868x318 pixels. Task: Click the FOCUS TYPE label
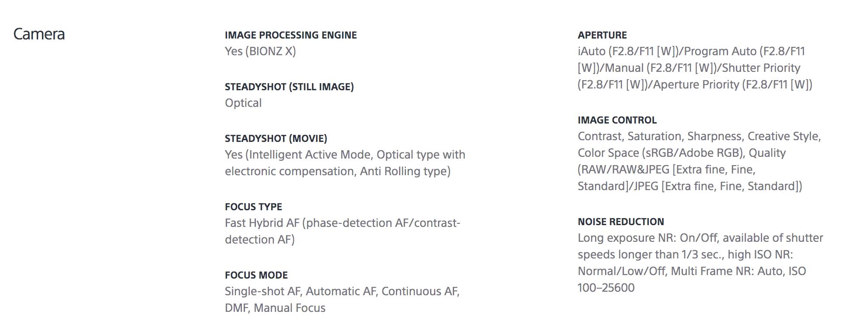click(x=253, y=207)
